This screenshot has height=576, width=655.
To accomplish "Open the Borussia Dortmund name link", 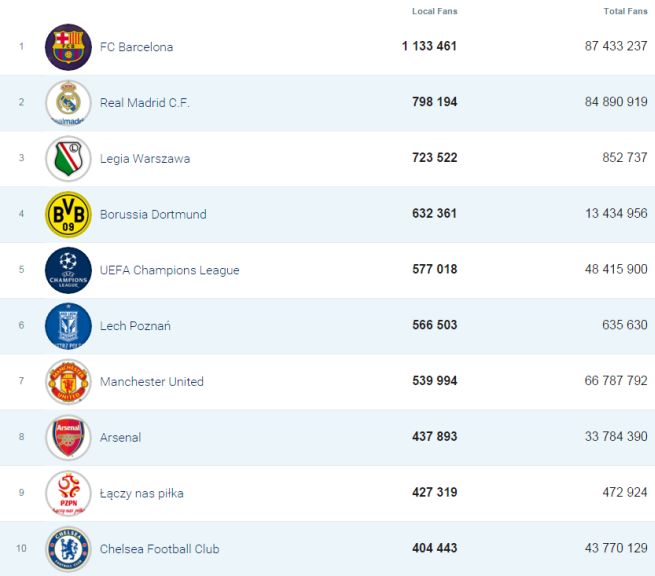I will click(153, 214).
